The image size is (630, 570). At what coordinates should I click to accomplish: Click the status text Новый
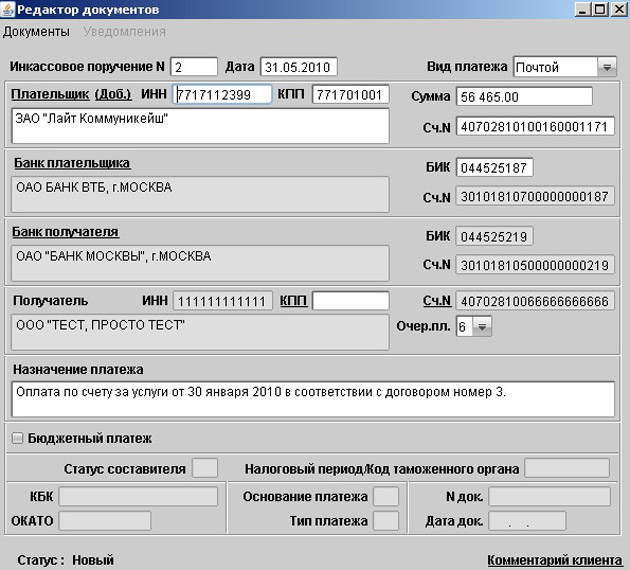(x=93, y=560)
